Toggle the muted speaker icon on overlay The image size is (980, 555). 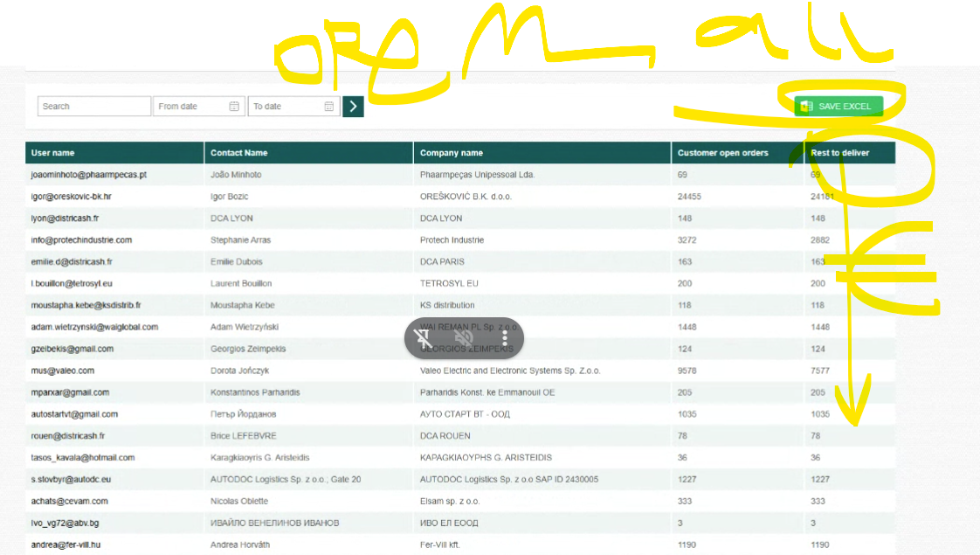(x=464, y=338)
